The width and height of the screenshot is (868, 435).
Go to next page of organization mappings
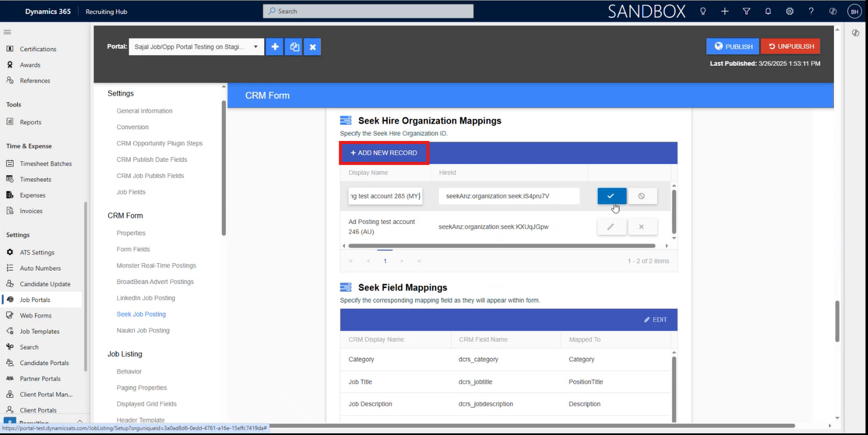[x=402, y=261]
